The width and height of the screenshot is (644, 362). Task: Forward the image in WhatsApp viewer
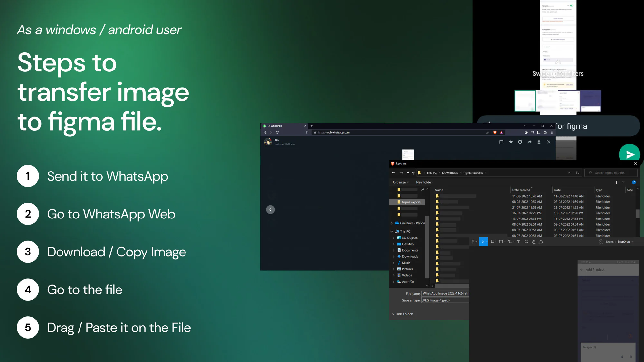coord(529,142)
